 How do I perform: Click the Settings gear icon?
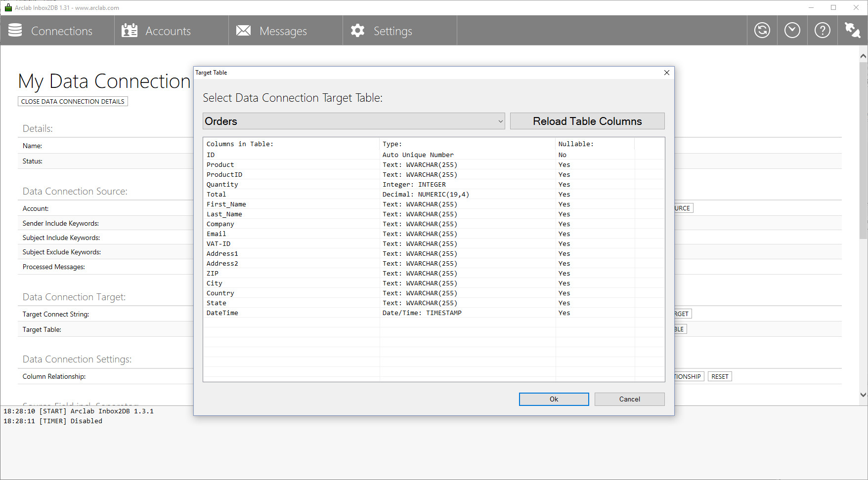pyautogui.click(x=357, y=31)
